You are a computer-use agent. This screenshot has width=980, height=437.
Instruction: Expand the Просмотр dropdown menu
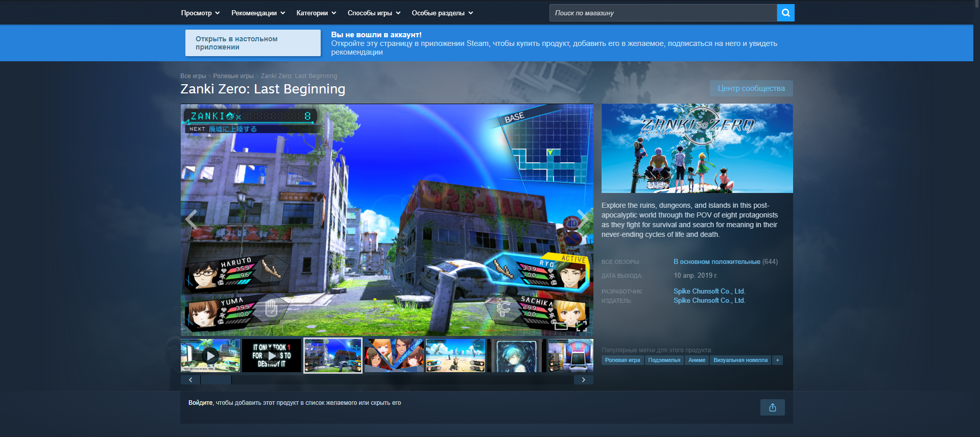pyautogui.click(x=200, y=13)
